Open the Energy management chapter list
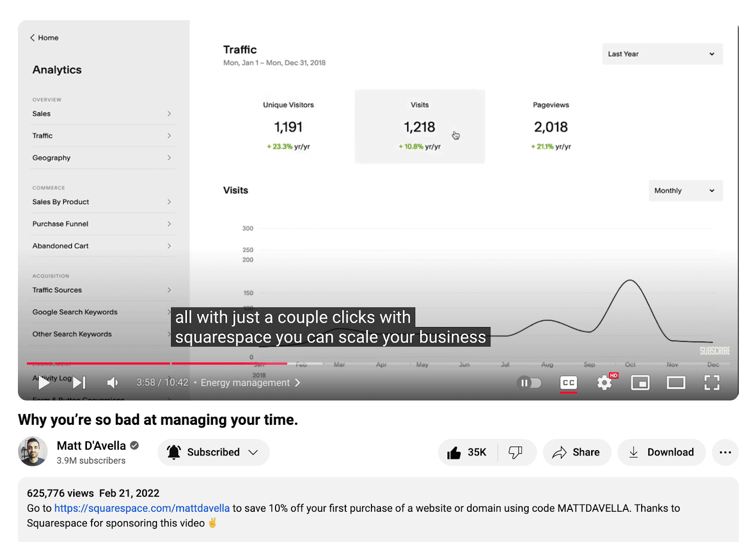Screen dimensions: 756x542 (x=250, y=383)
